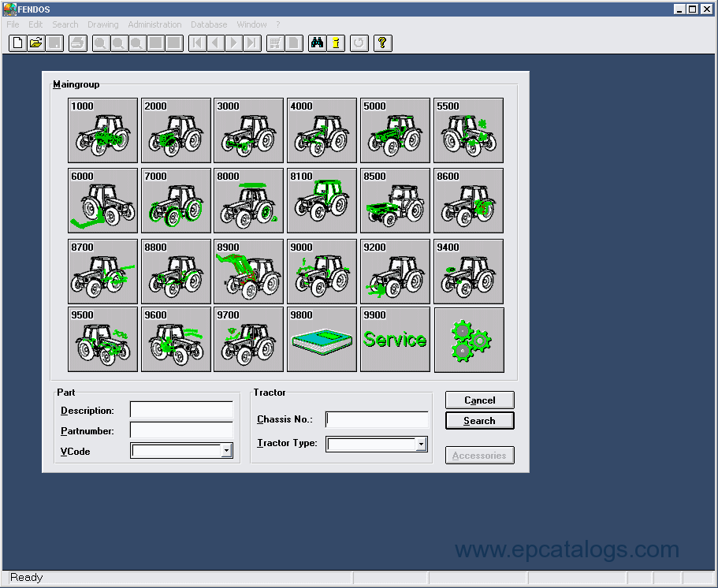Click the New document toolbar icon
This screenshot has height=588, width=718.
[18, 43]
